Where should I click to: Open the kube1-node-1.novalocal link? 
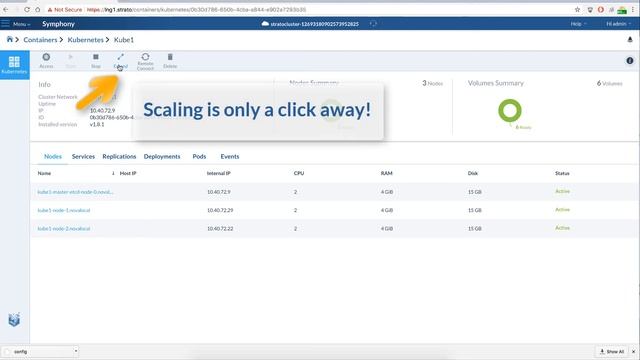pos(64,210)
